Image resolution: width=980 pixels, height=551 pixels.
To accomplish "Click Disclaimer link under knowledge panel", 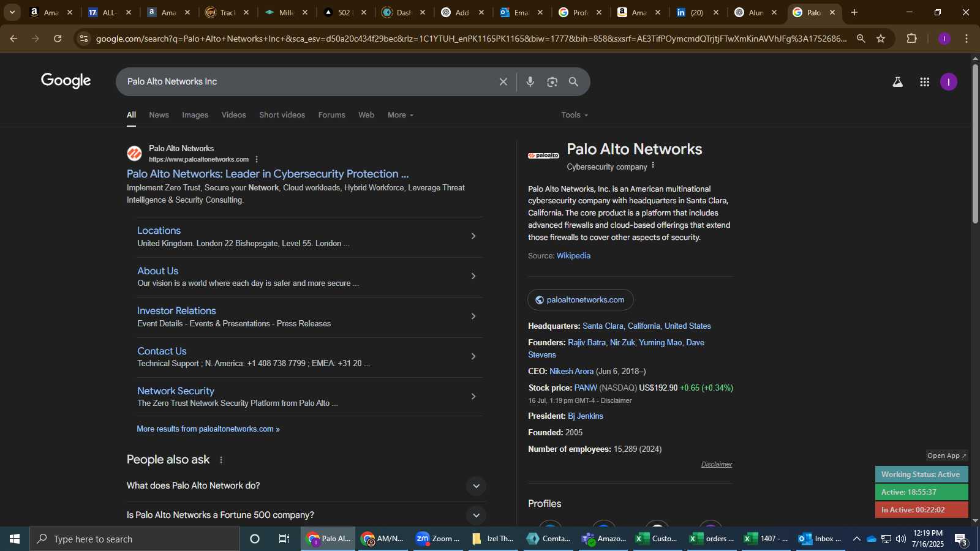I will click(x=717, y=465).
